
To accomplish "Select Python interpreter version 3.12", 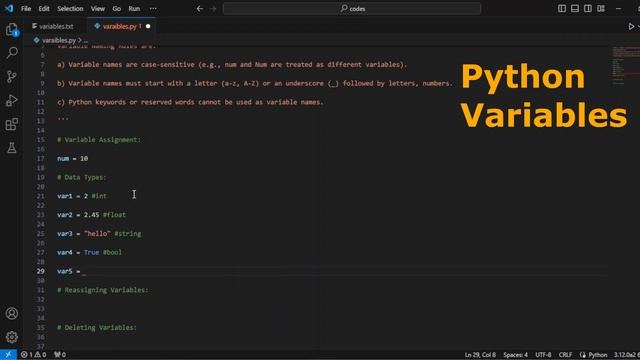I will 627,355.
